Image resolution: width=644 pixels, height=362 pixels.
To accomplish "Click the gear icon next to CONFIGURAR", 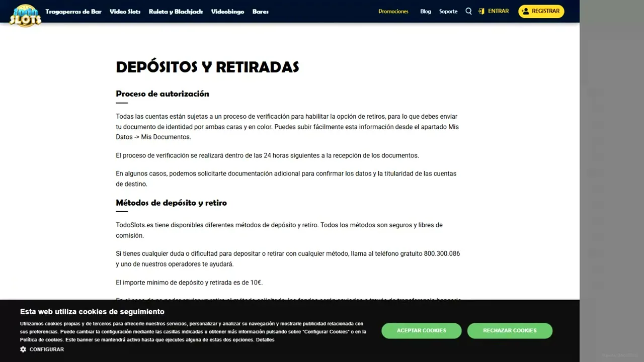I will (x=23, y=349).
